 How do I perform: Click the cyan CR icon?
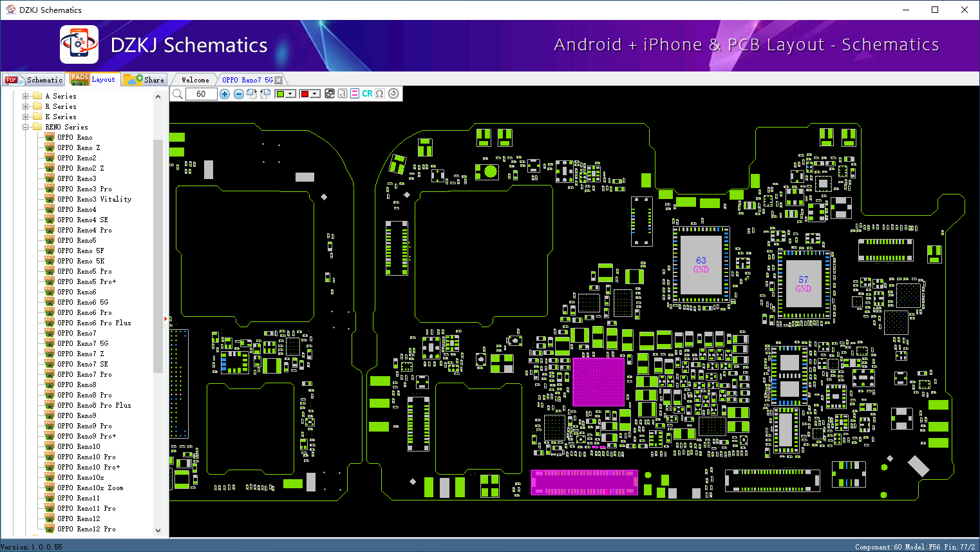tap(367, 93)
